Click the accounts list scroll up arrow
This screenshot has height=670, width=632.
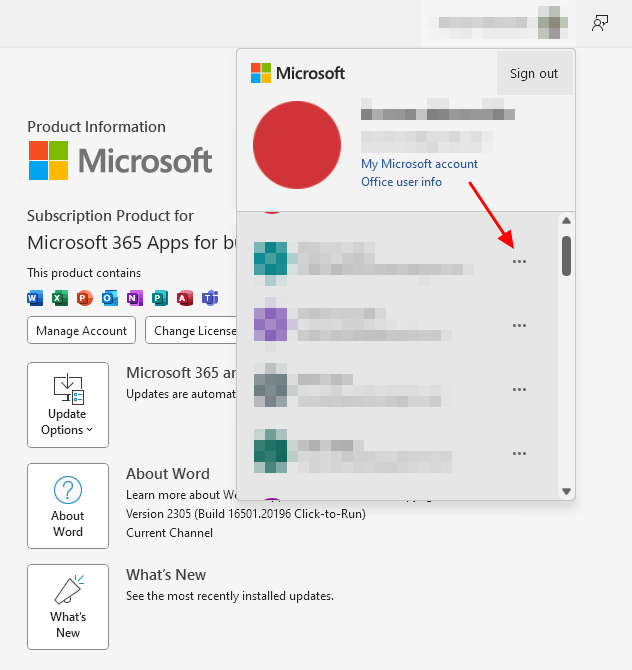pos(567,221)
